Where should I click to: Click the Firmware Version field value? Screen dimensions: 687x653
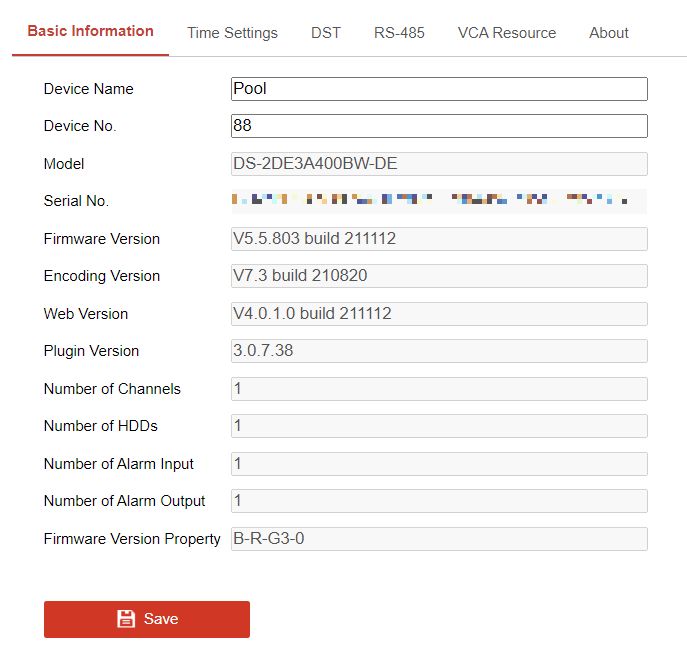(439, 239)
